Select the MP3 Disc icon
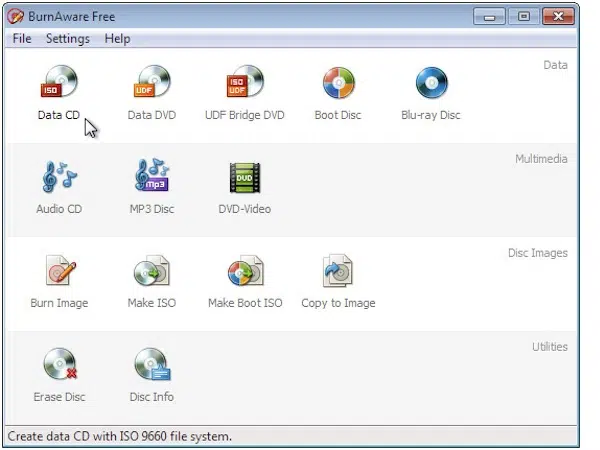600x450 pixels. point(152,187)
